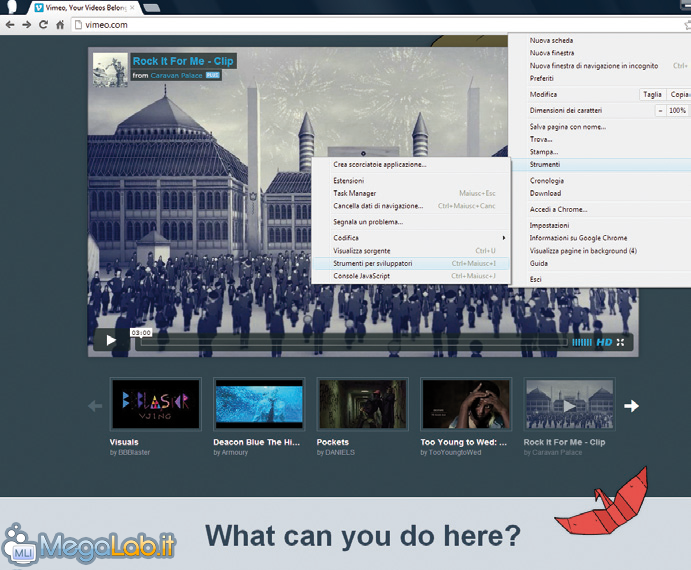Screen dimensions: 691x570
Task: Choose Nuova finestra from the menu
Action: pyautogui.click(x=552, y=53)
